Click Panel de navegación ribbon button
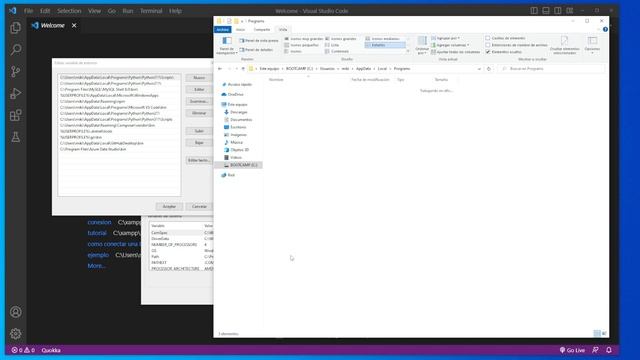Screen dimensions: 640x360 [227, 45]
